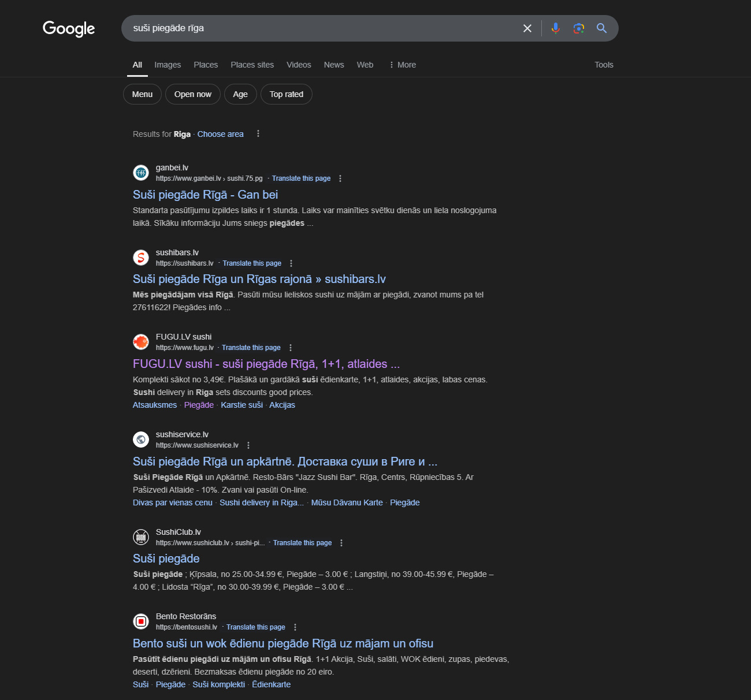
Task: Open Mūsu Dāvanu Karte sitelink
Action: [347, 502]
